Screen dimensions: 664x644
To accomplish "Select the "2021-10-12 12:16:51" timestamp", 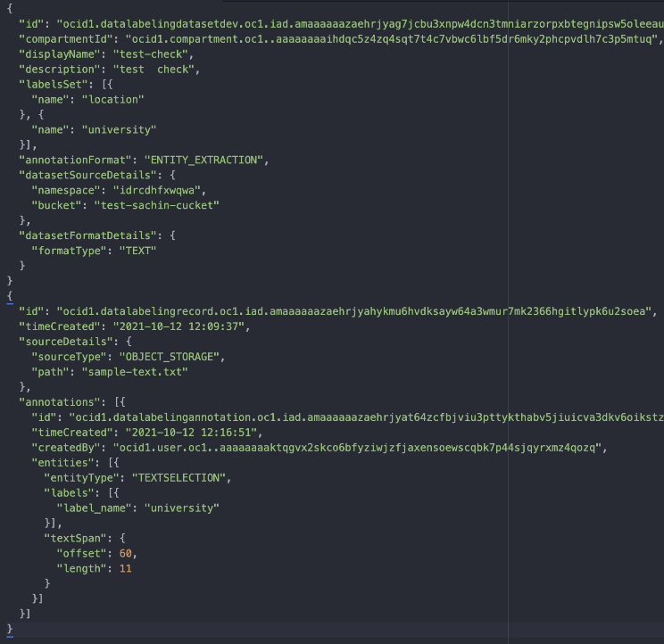I will coord(191,433).
